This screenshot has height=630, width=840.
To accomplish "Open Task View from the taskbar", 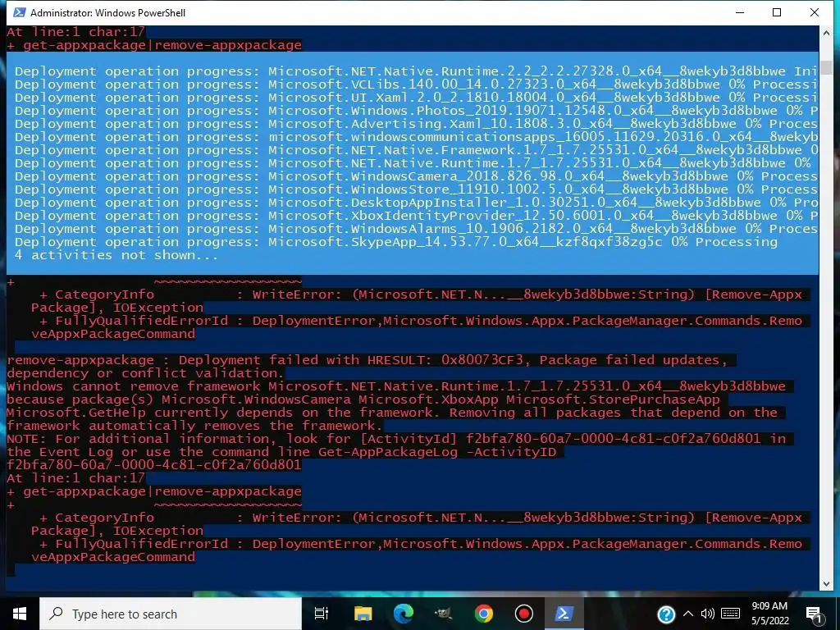I will [x=322, y=614].
